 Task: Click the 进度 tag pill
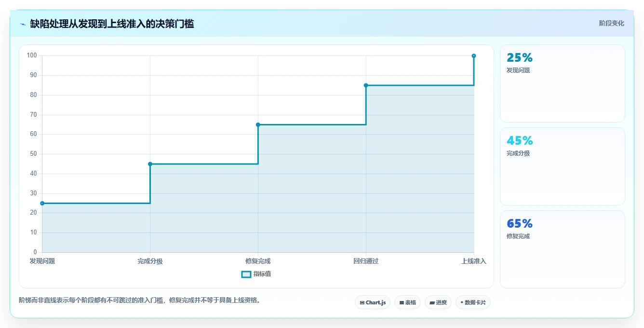438,302
